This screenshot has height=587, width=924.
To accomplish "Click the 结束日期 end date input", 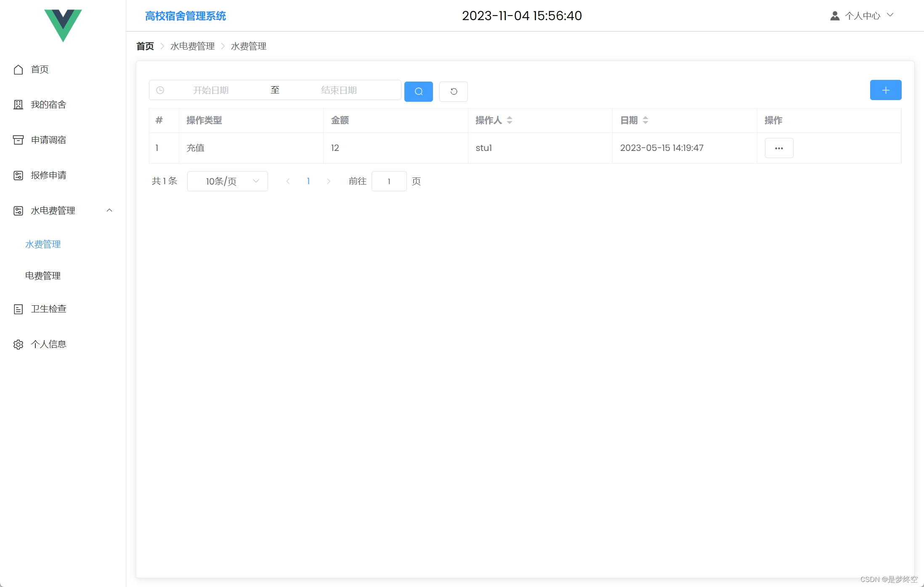I will tap(339, 90).
